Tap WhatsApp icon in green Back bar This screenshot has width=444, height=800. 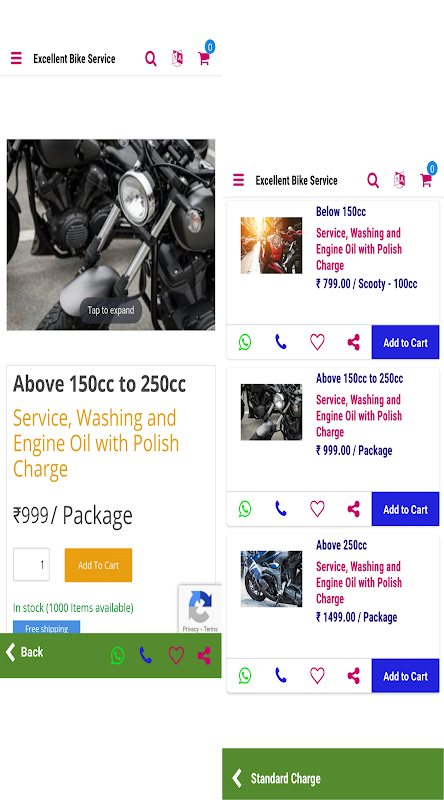pyautogui.click(x=117, y=656)
